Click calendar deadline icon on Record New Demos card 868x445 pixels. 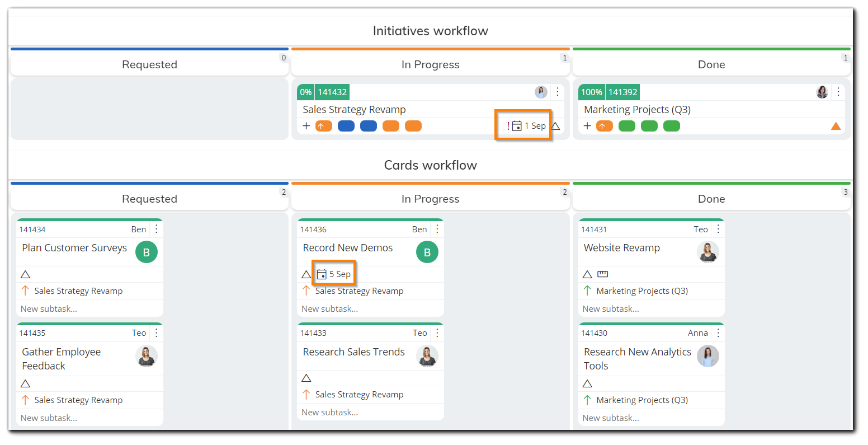(322, 274)
